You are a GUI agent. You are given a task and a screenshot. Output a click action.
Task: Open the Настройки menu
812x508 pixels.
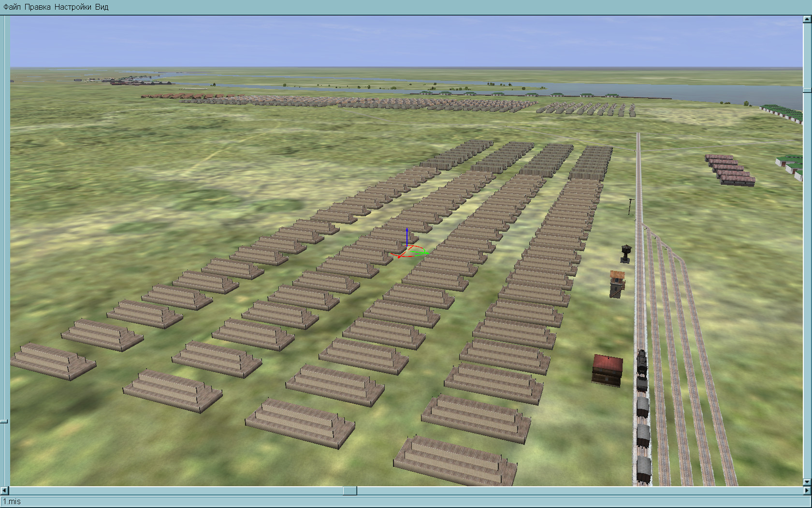point(72,7)
